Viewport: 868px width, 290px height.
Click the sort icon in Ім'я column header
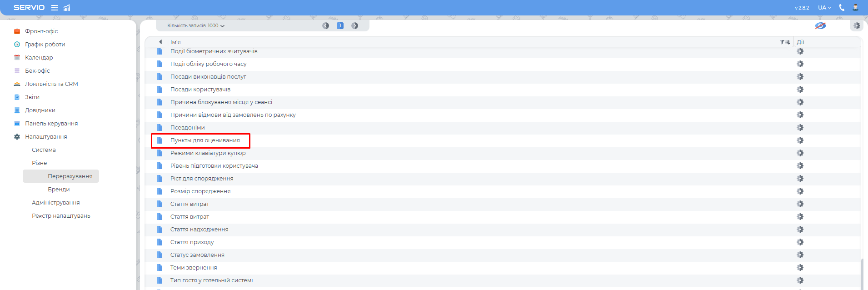click(788, 42)
